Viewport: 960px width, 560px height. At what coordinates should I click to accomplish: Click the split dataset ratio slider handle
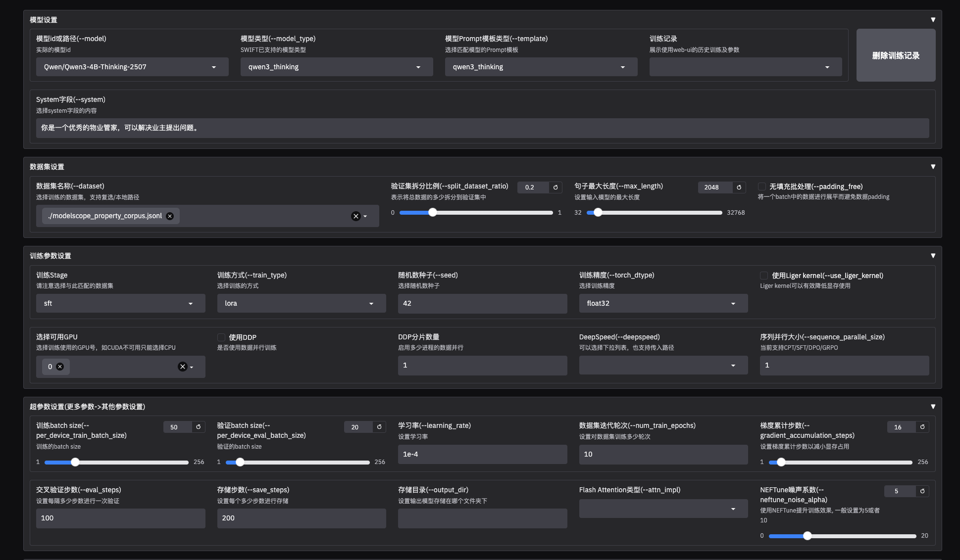point(433,213)
